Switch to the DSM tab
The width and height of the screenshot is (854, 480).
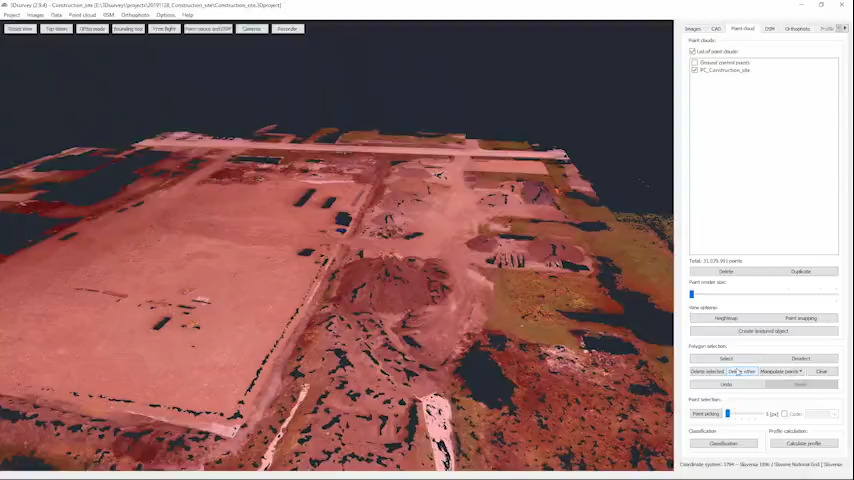(769, 29)
